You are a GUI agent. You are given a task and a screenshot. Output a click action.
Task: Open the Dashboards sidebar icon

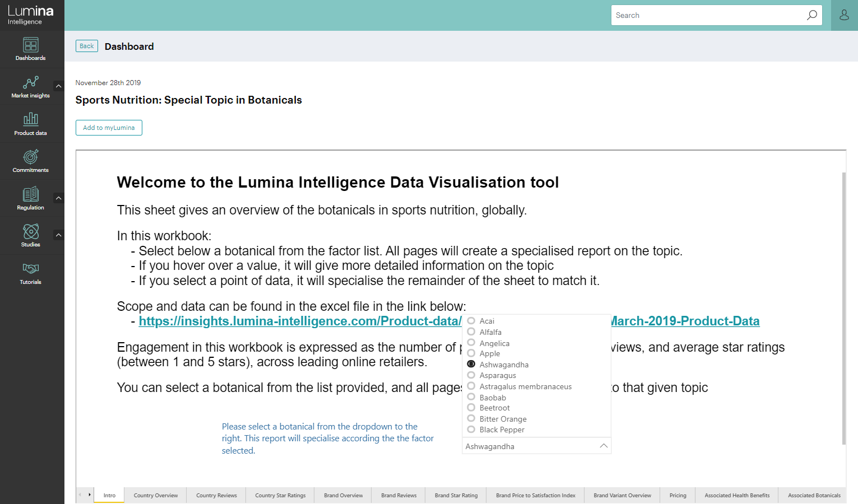(31, 45)
